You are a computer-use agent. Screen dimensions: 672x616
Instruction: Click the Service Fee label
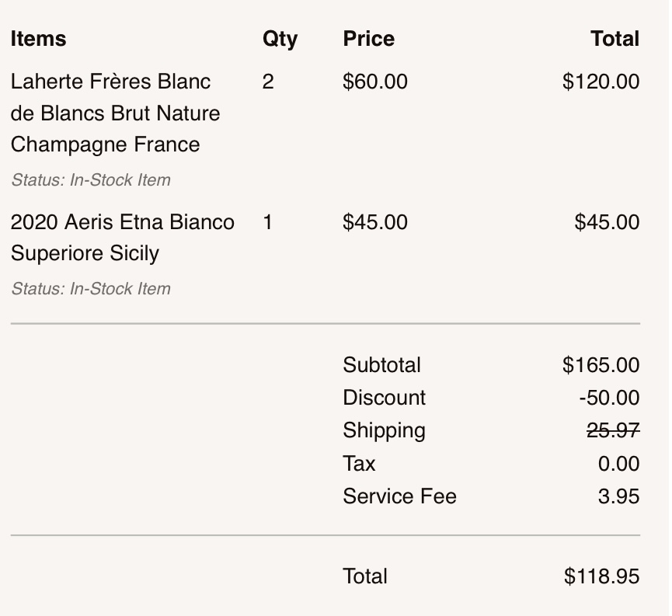pos(399,496)
